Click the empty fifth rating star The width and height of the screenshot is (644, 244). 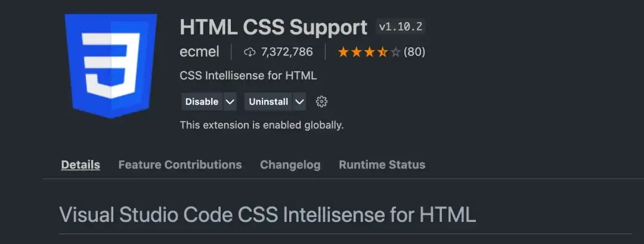click(x=395, y=52)
